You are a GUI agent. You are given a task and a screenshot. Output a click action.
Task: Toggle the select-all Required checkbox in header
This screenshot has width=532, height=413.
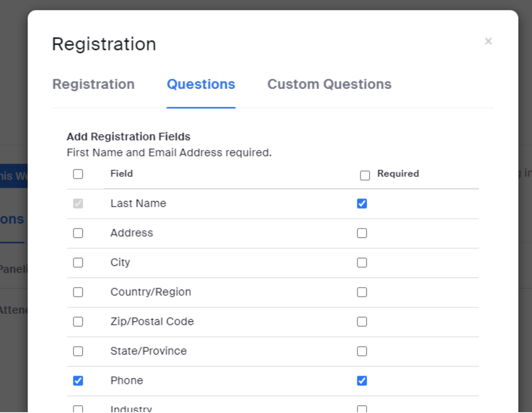click(365, 175)
